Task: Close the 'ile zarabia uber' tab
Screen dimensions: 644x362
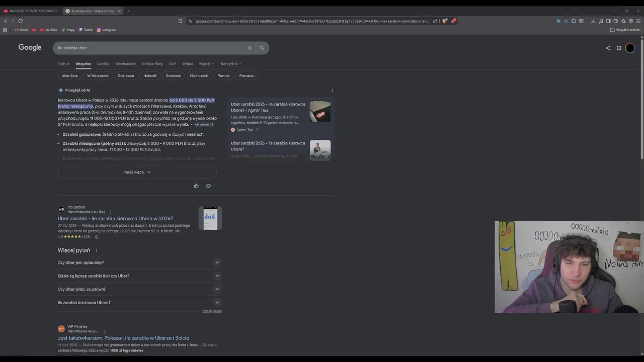Action: click(120, 11)
